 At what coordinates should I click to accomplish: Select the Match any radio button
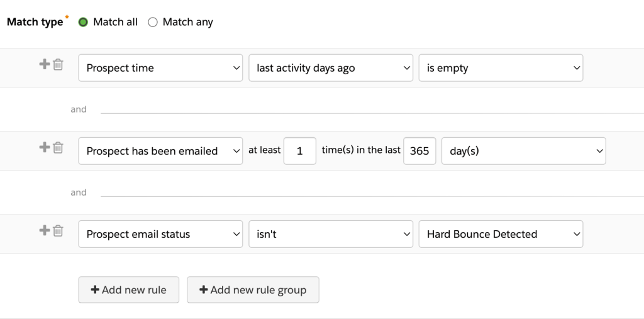click(x=152, y=22)
